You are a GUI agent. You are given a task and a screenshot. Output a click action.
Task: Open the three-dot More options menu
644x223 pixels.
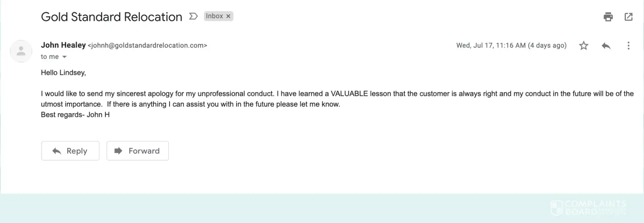pos(628,46)
